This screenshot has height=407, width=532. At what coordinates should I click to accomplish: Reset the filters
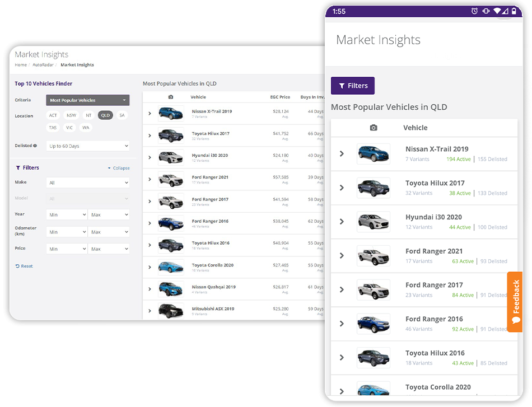point(24,266)
